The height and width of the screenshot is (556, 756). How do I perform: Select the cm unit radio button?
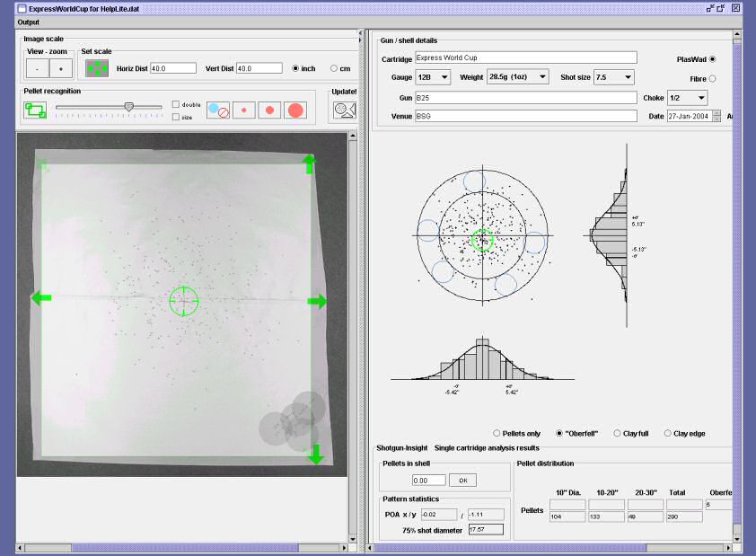[x=334, y=68]
